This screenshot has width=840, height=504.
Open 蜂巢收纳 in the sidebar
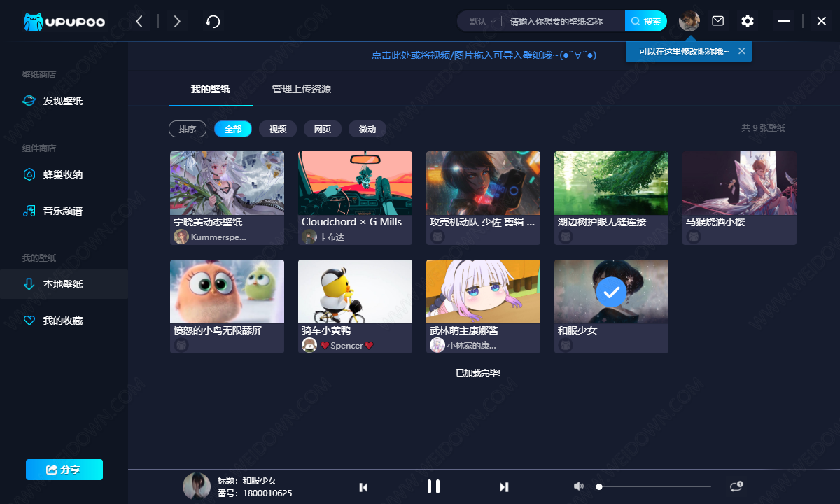coord(64,174)
